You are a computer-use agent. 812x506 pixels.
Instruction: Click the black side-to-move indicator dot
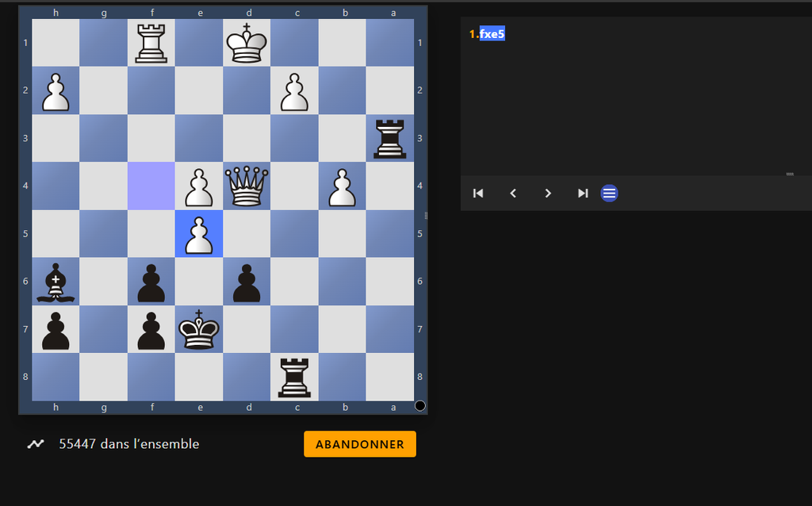coord(420,406)
